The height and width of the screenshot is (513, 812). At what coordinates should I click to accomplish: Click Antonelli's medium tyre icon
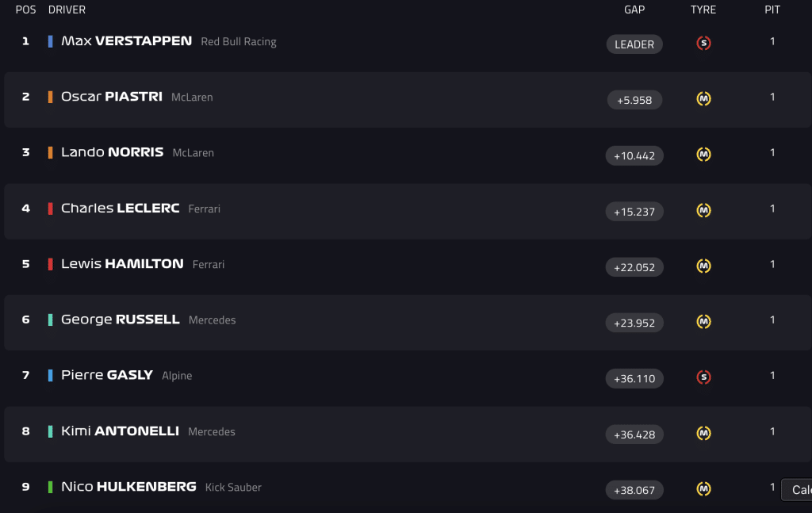[703, 433]
